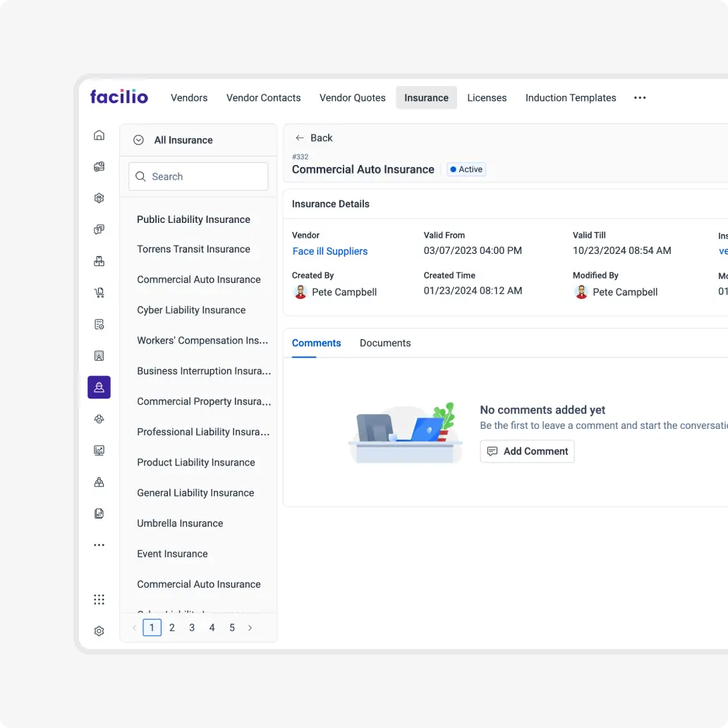Screen dimensions: 728x728
Task: Open the apps grid icon near the bottom
Action: (x=99, y=599)
